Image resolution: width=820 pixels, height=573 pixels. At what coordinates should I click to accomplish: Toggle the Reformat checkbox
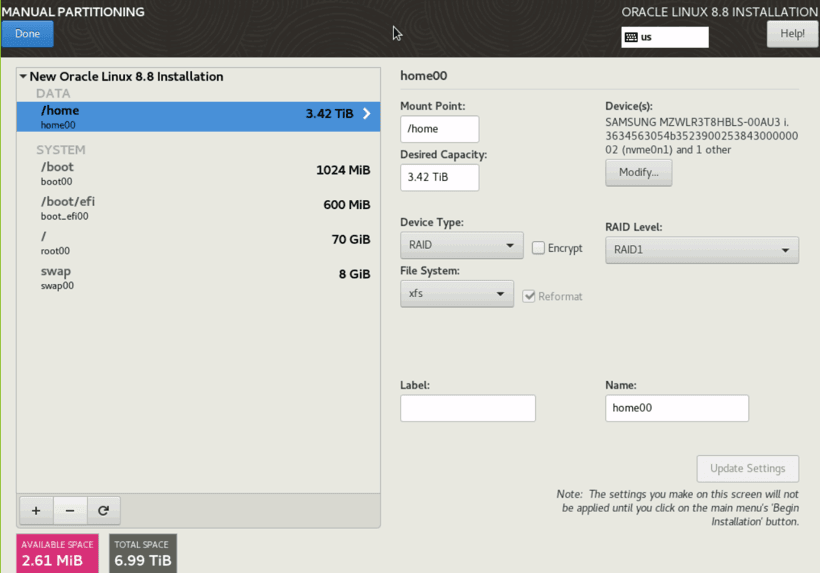point(529,296)
